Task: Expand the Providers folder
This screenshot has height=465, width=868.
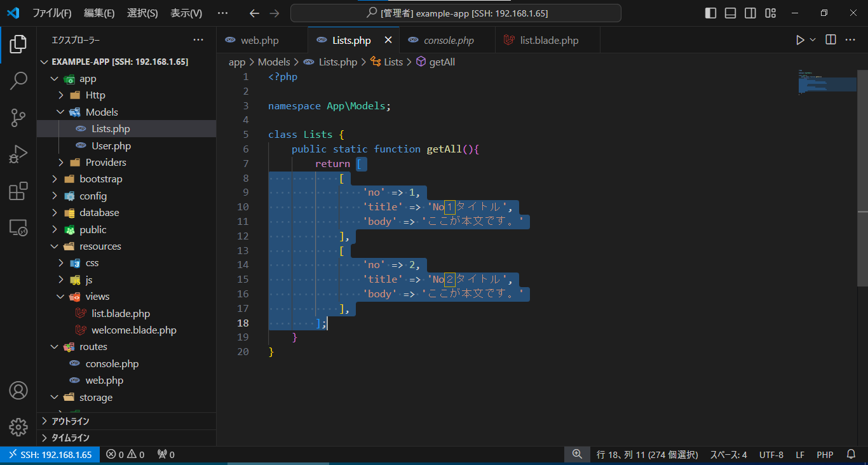Action: 126,162
